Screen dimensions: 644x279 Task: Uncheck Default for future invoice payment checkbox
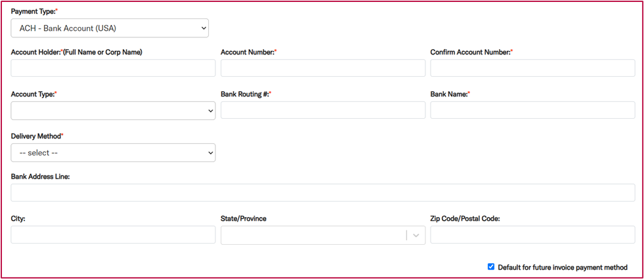pyautogui.click(x=491, y=267)
